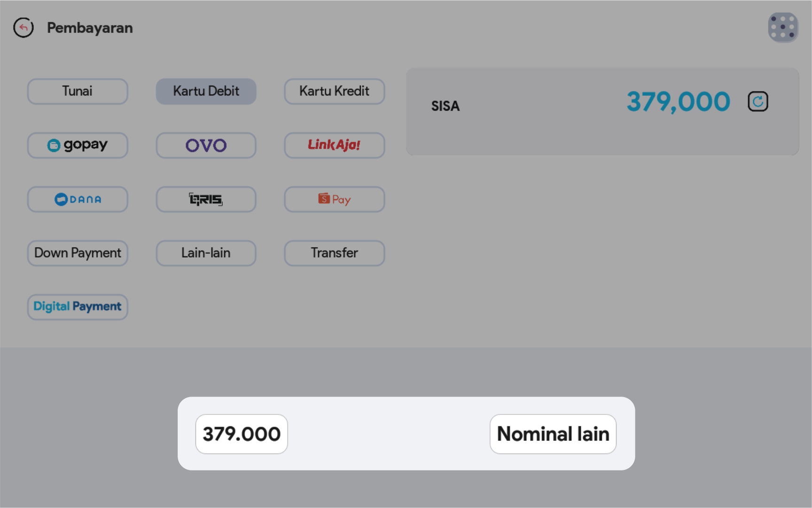Select the OVO payment option
The width and height of the screenshot is (812, 508).
[x=206, y=145]
